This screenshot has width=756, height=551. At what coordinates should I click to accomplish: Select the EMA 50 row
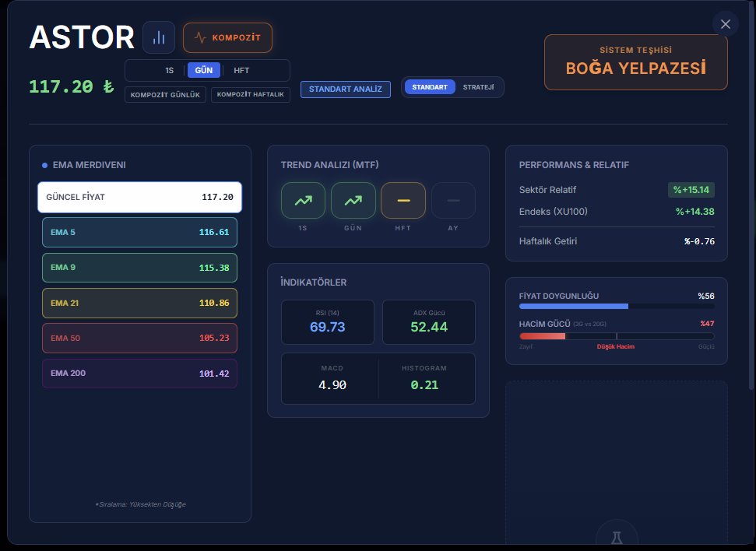point(140,339)
